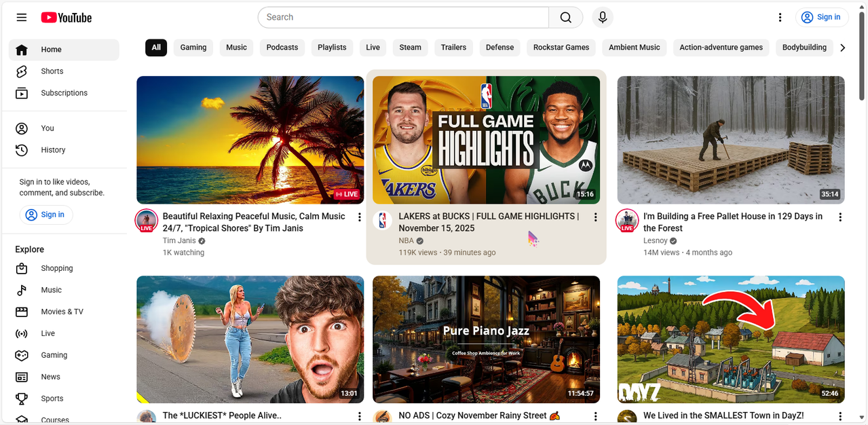Click the You sidebar icon
This screenshot has height=425, width=868.
(x=22, y=128)
